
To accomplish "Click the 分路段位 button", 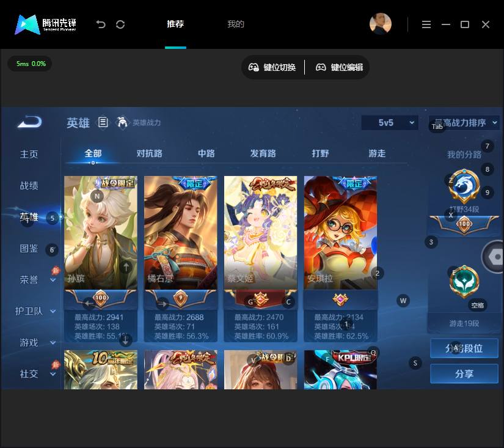I will coord(464,348).
